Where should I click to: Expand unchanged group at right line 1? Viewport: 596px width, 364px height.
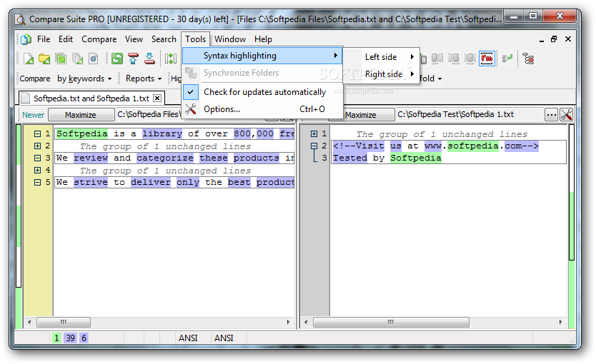314,133
